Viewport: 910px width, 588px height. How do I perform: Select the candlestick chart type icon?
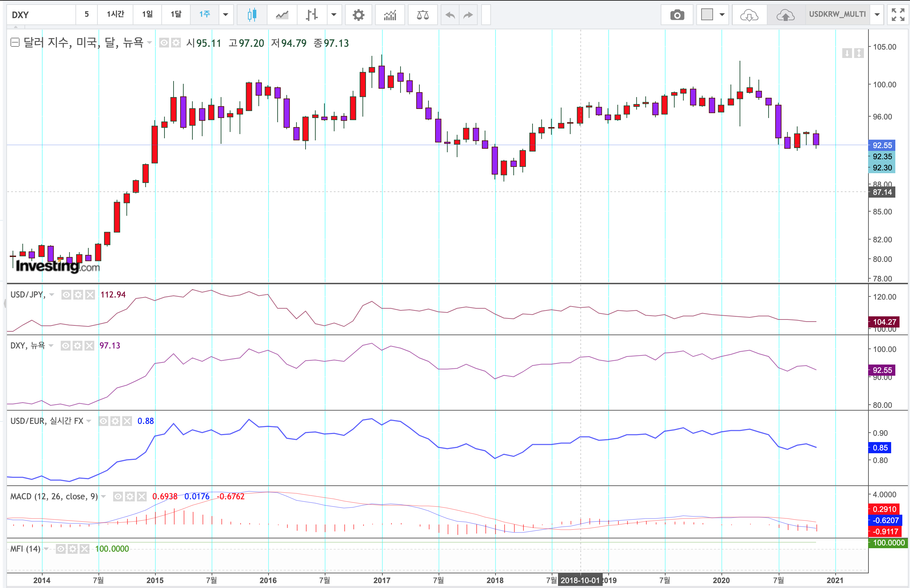[x=252, y=15]
